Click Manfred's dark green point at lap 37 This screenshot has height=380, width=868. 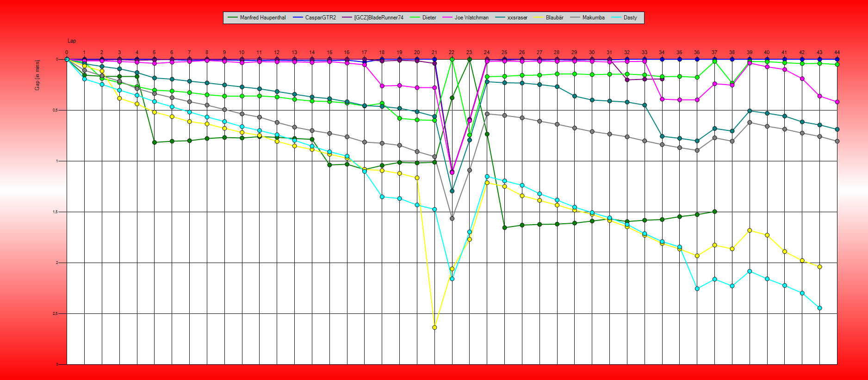pos(714,212)
